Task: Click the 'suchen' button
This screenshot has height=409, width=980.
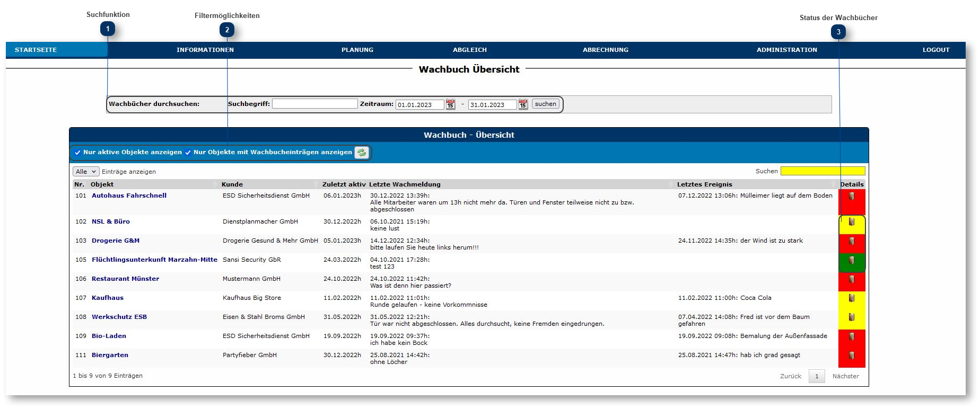Action: [546, 104]
